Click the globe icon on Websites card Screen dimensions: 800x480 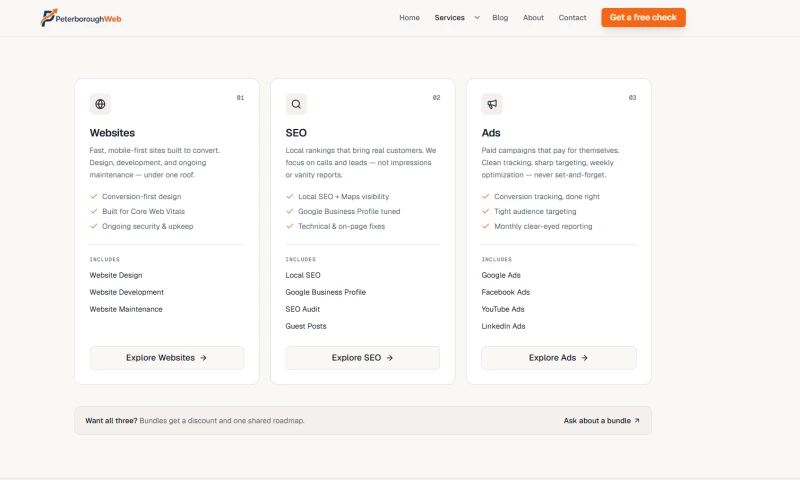[101, 104]
